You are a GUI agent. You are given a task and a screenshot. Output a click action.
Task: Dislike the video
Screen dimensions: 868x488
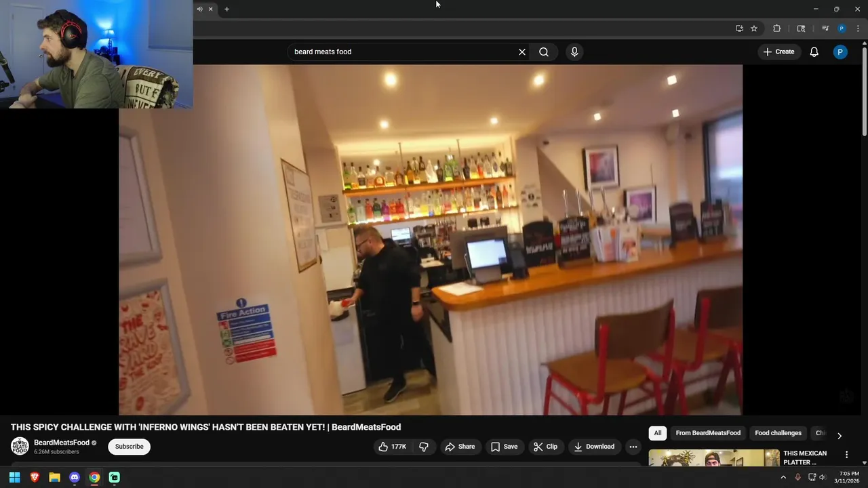424,447
